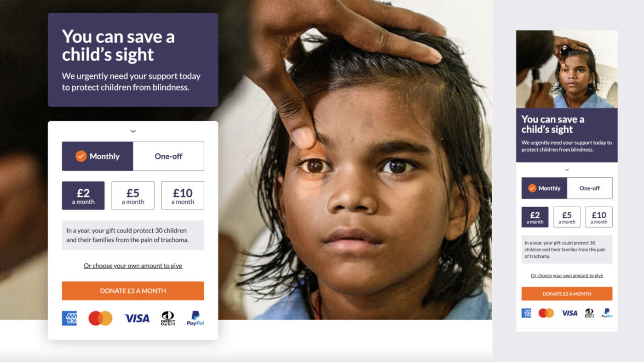Click the Mastercard logo in desktop form
Screen dimensions: 644x362
pos(100,318)
